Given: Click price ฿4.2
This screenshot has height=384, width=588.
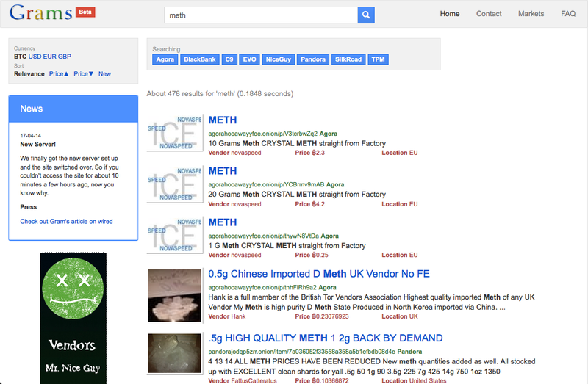Looking at the screenshot, I should tap(318, 204).
